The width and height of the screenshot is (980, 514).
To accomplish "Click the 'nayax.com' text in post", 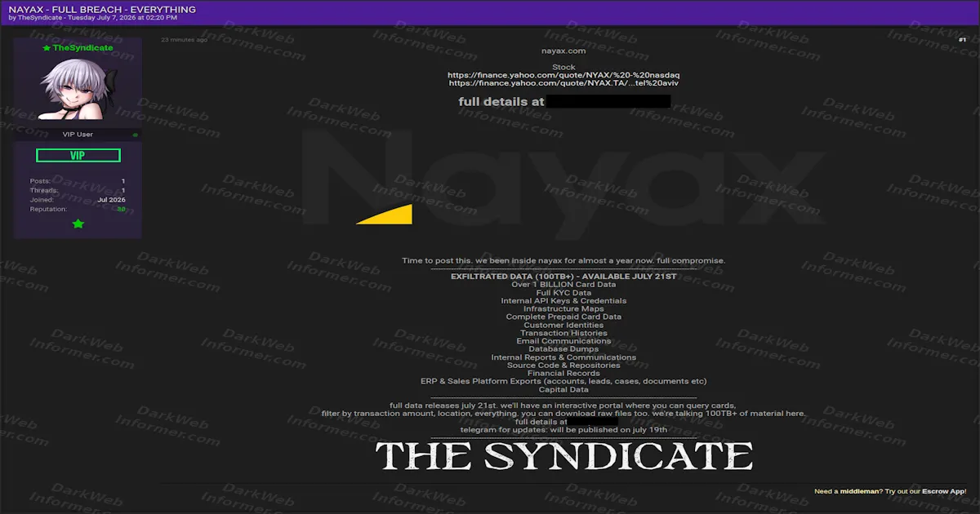I will point(563,51).
